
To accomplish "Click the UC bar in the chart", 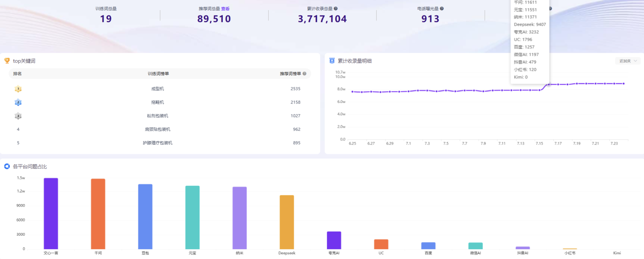I will (381, 244).
